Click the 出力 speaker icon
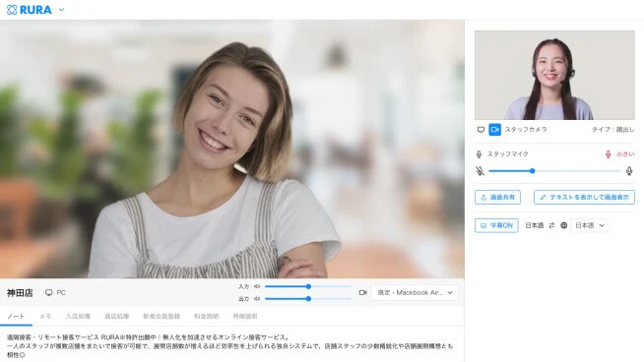This screenshot has width=644, height=362. [257, 299]
